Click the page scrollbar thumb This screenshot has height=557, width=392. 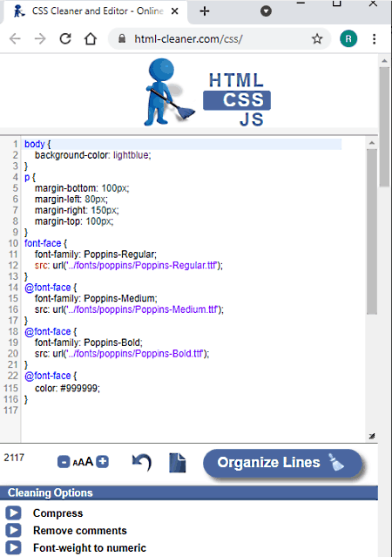tap(384, 126)
